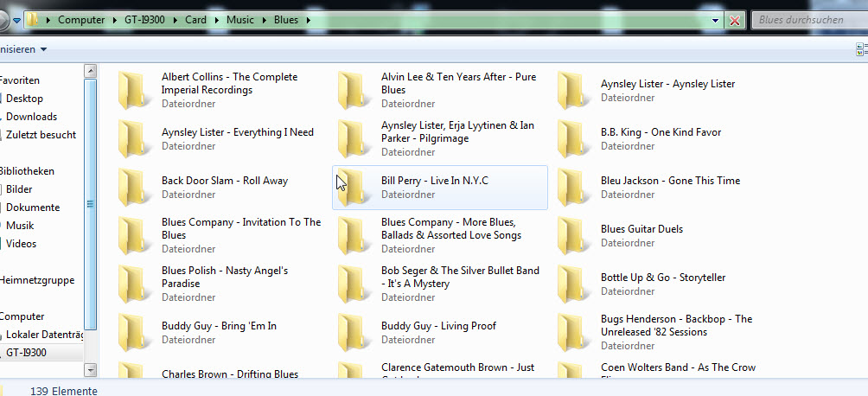Expand the arrow after GT-I9300 in breadcrumb
This screenshot has width=868, height=396.
175,20
